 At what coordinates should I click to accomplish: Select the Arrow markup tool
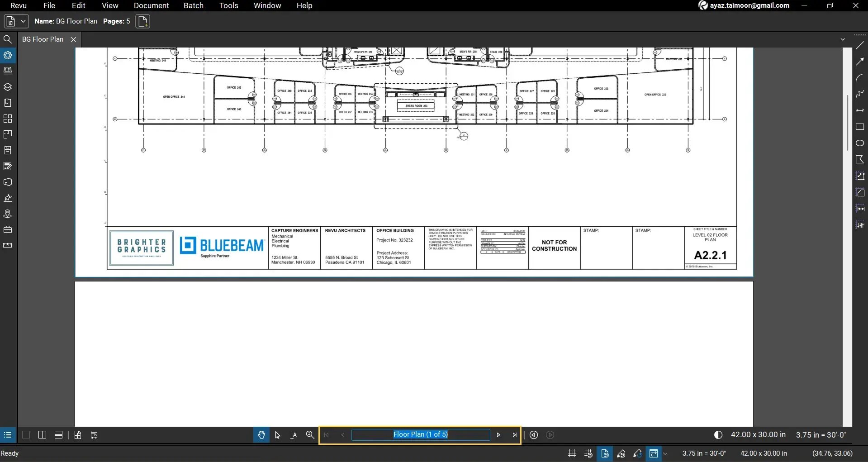[x=860, y=61]
